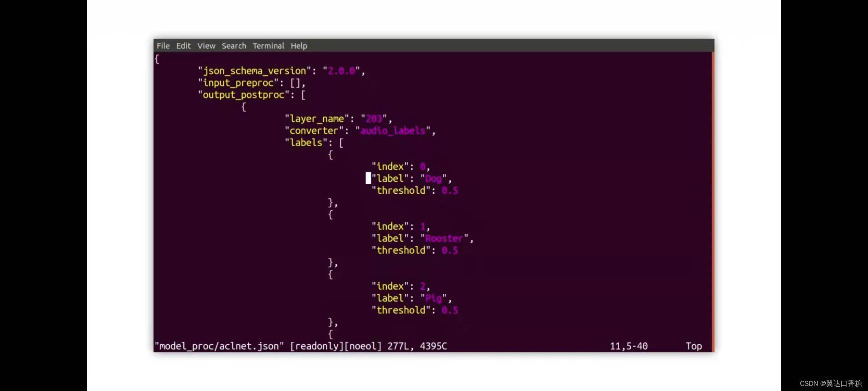Viewport: 868px width, 391px height.
Task: Click "threshold" key under the Rooster label
Action: tap(401, 251)
